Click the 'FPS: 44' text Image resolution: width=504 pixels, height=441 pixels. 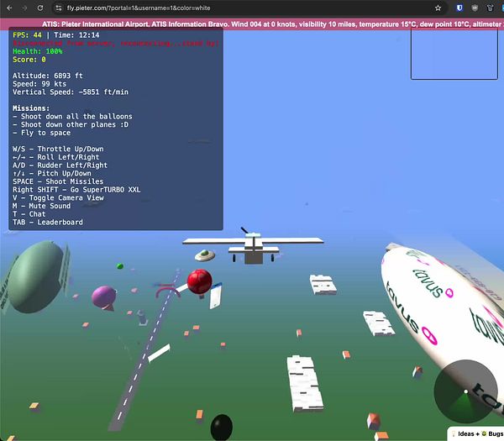click(28, 35)
